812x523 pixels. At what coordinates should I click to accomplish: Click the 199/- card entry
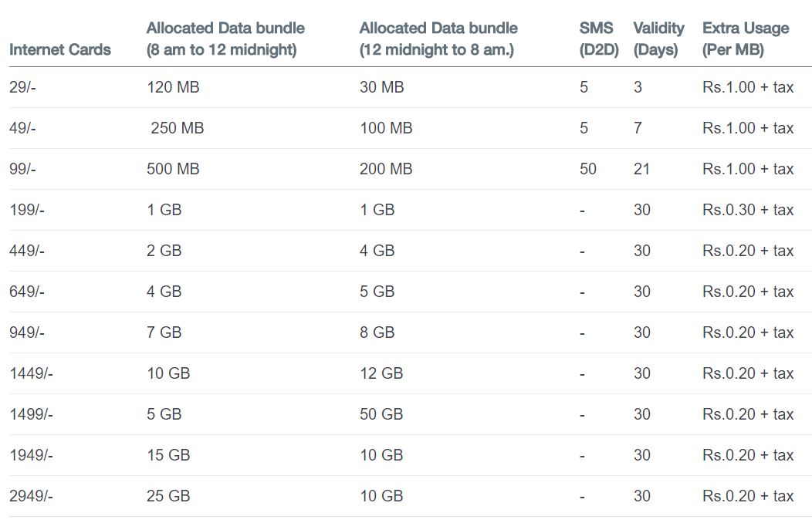pos(27,210)
